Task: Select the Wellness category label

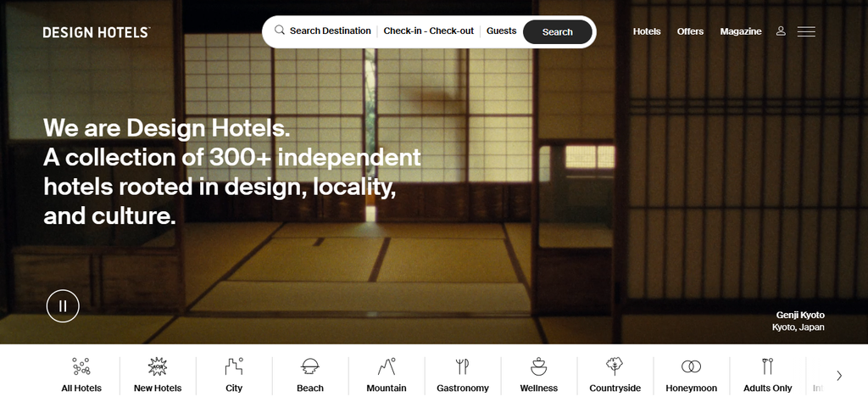Action: click(x=538, y=388)
